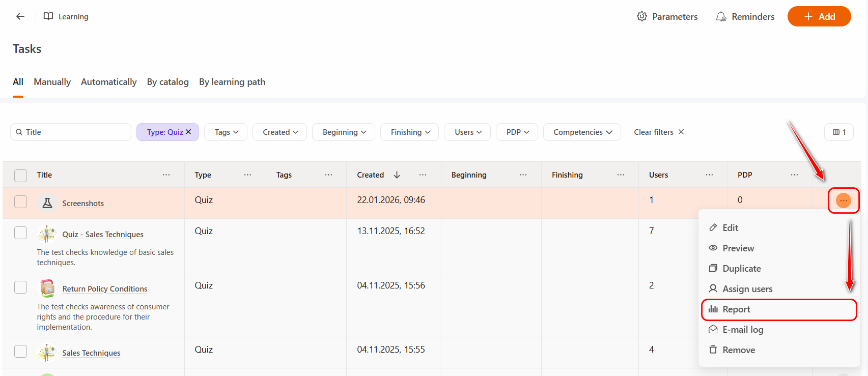This screenshot has width=868, height=376.
Task: Choose Report from the context menu
Action: 736,309
